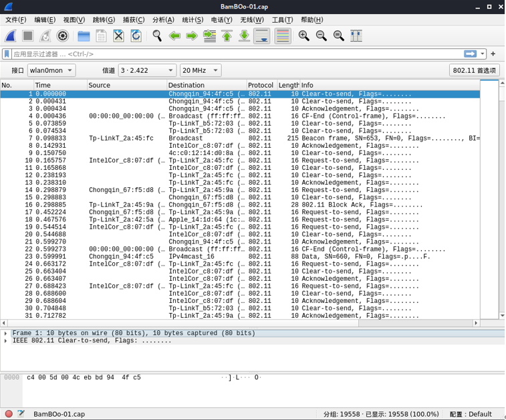Open the 跳转(G) menu
This screenshot has width=506, height=420.
(x=104, y=19)
